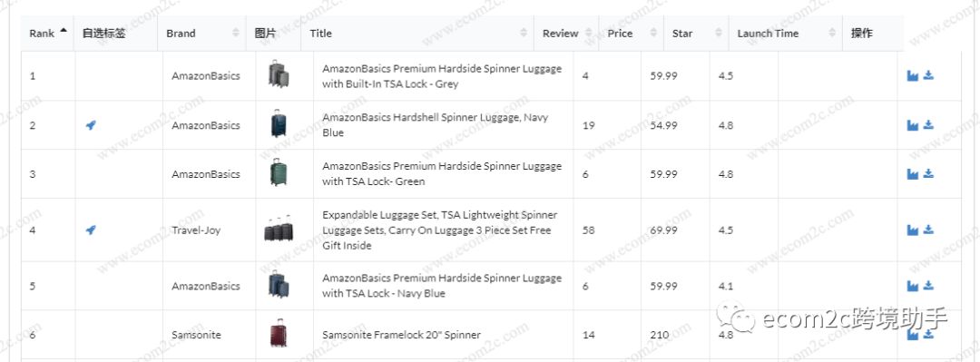Download data for rank 3 Green luggage
This screenshot has height=362, width=980.
click(x=928, y=173)
